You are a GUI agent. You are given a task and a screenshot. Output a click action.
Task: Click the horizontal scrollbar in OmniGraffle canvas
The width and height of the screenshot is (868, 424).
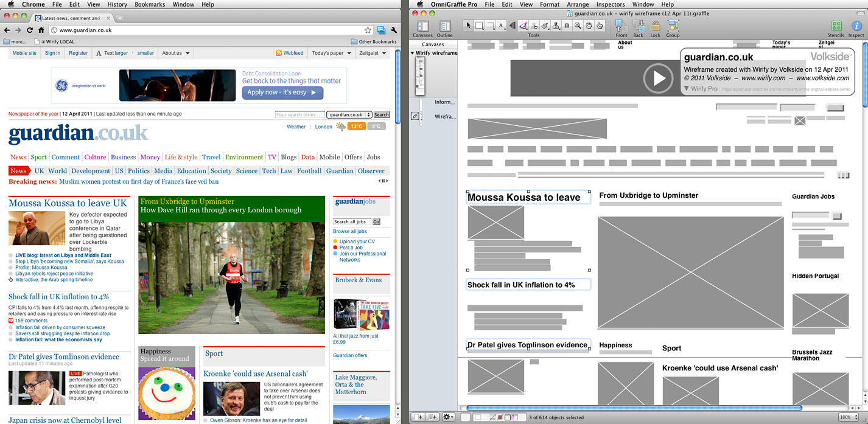tap(633, 408)
